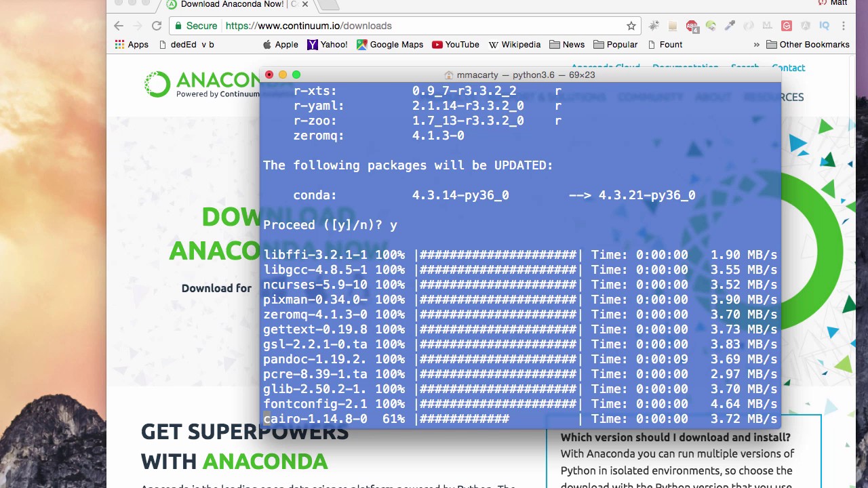868x488 pixels.
Task: Select the Download Anaconda Now tab
Action: 231,5
